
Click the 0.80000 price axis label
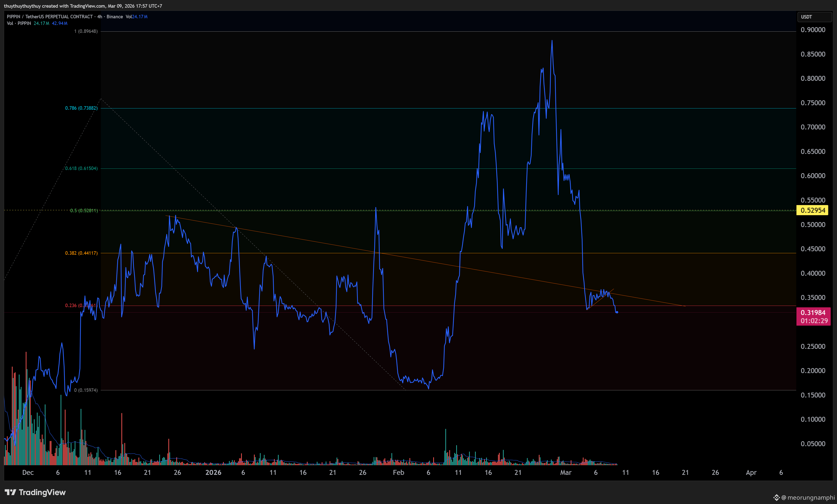point(813,78)
